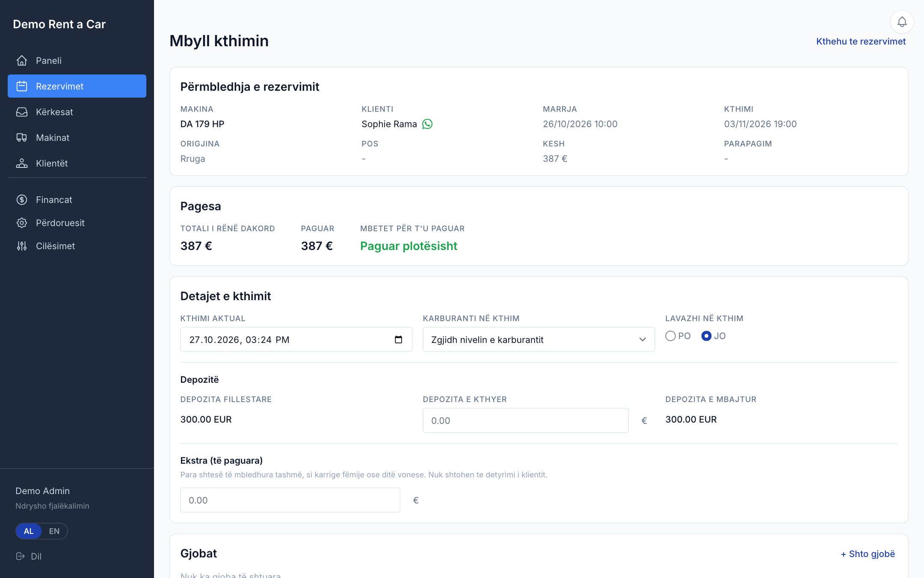Click the Paneli home icon
The width and height of the screenshot is (924, 578).
click(22, 60)
